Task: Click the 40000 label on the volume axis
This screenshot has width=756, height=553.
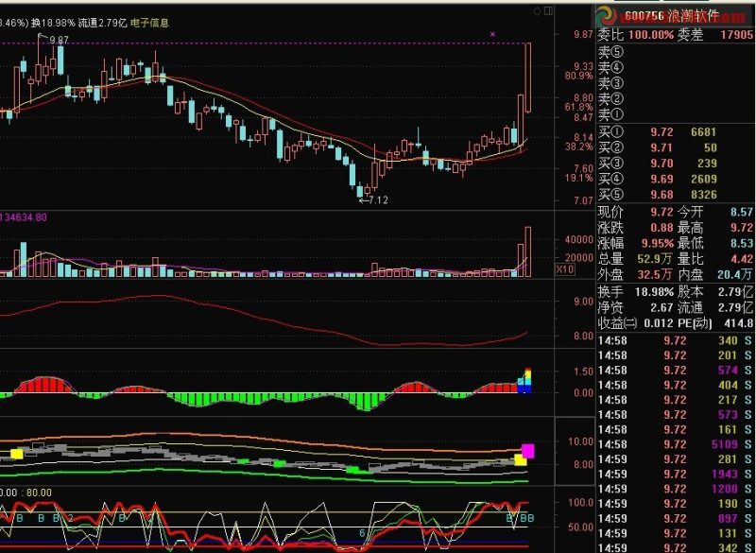Action: click(578, 239)
